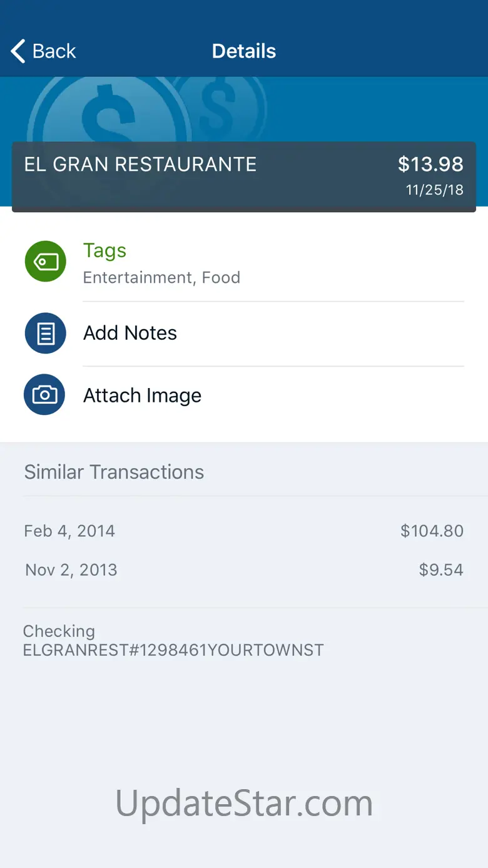488x868 pixels.
Task: Click the green Tags icon
Action: (46, 261)
